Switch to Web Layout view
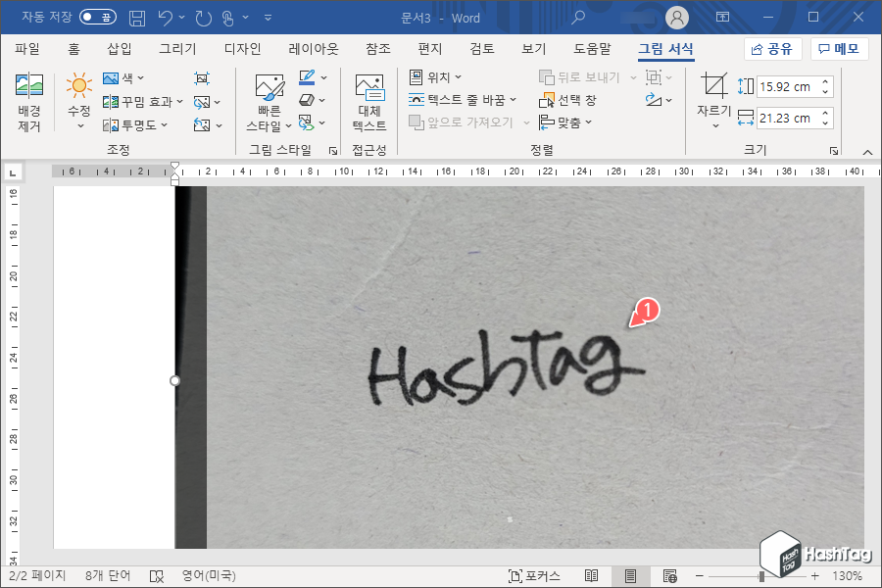This screenshot has width=882, height=588. [669, 576]
